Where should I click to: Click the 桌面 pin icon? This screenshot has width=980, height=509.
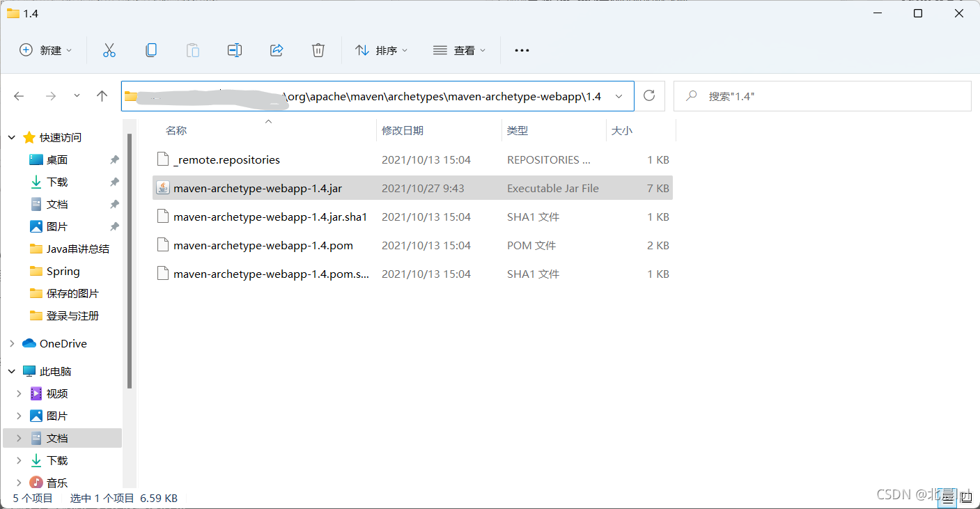[114, 159]
